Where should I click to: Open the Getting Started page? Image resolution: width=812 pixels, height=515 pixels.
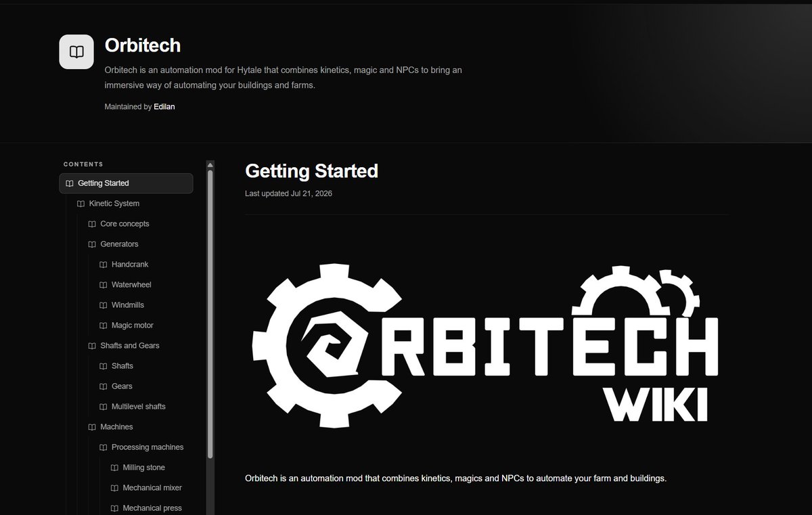point(126,183)
